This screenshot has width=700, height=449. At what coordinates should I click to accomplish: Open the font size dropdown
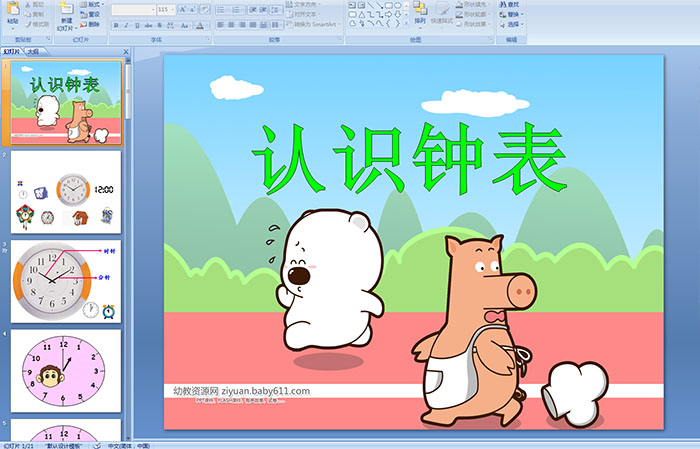172,9
